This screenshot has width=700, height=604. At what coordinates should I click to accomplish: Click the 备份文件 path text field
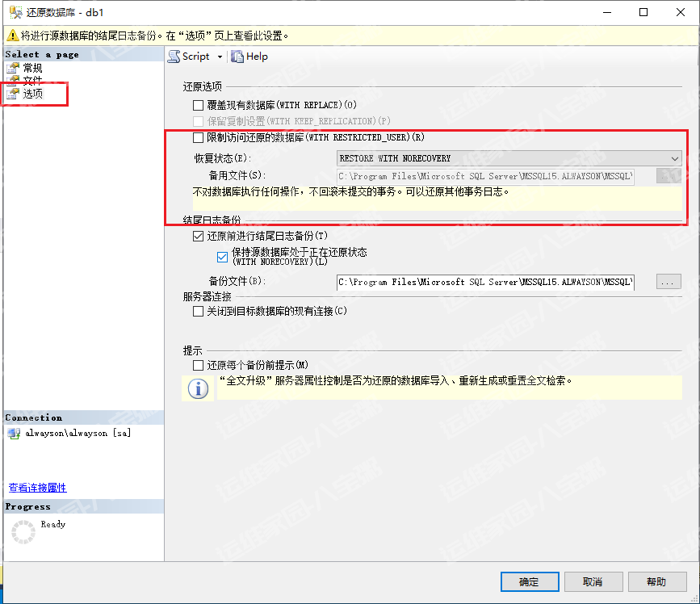[x=484, y=282]
